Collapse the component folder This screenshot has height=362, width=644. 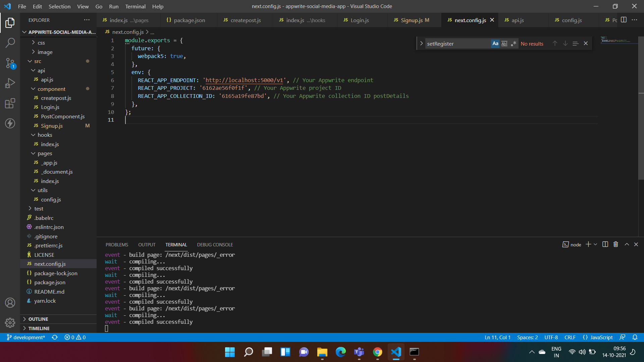58,89
